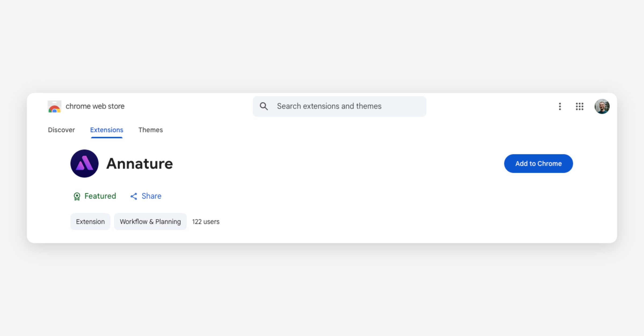This screenshot has width=644, height=336.
Task: Click the Chrome Web Store logo icon
Action: click(54, 107)
